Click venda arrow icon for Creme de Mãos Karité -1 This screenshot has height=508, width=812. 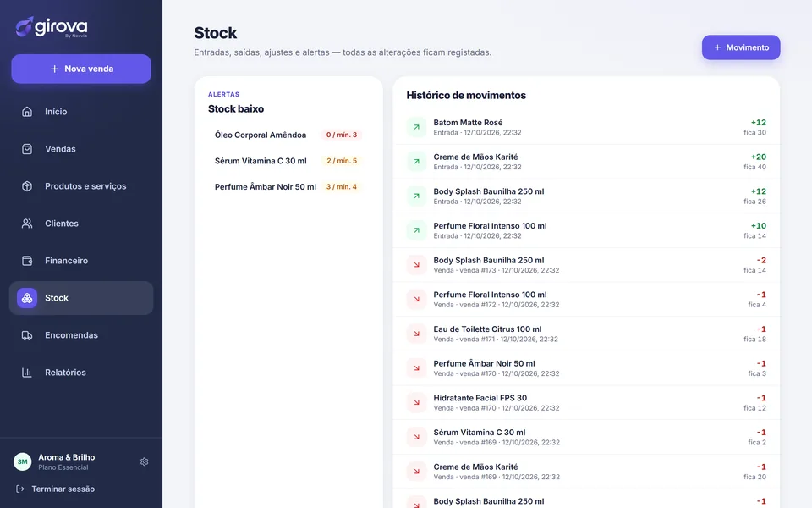(416, 472)
